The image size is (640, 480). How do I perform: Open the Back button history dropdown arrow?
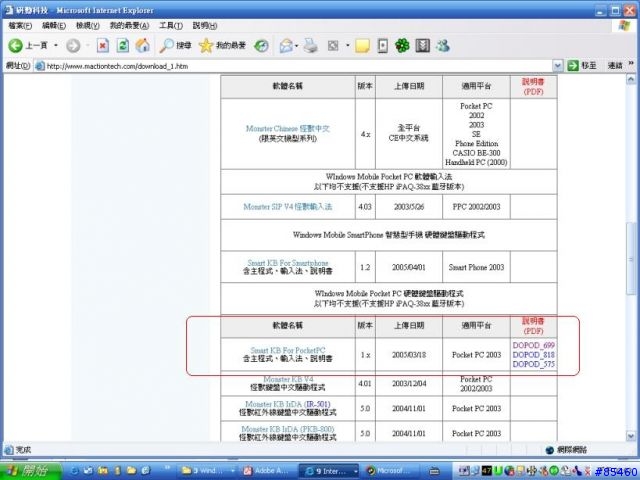56,45
